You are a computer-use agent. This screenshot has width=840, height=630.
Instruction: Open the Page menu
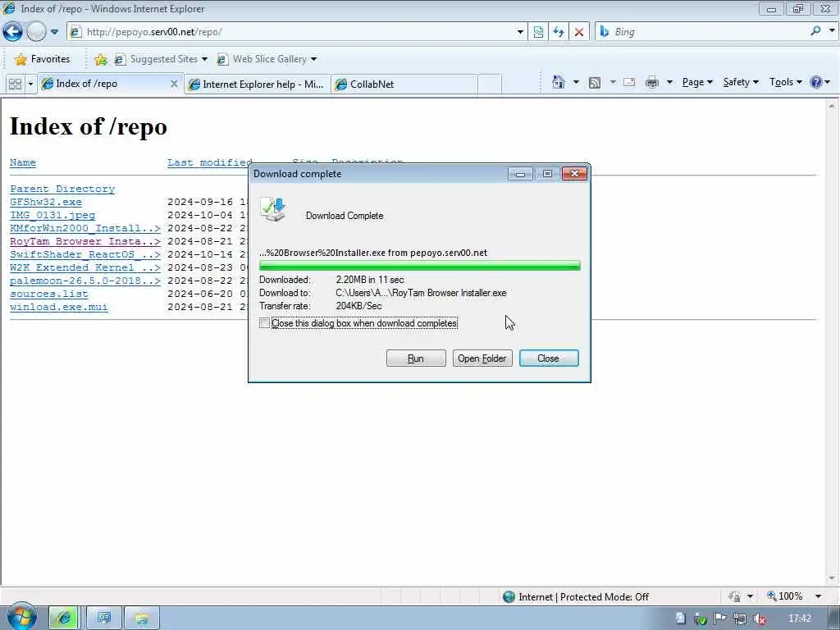tap(697, 83)
